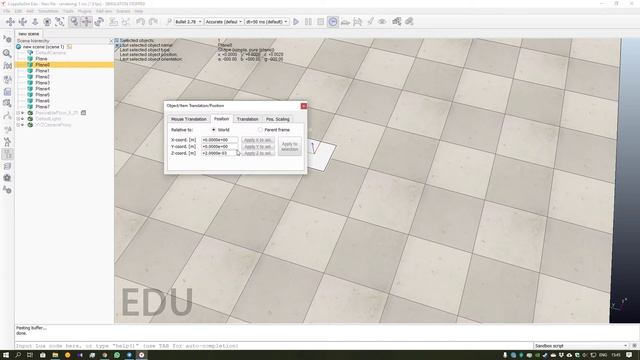Click the transfer DNA toolbar icon
Screen dimensions: 640x360
point(126,22)
